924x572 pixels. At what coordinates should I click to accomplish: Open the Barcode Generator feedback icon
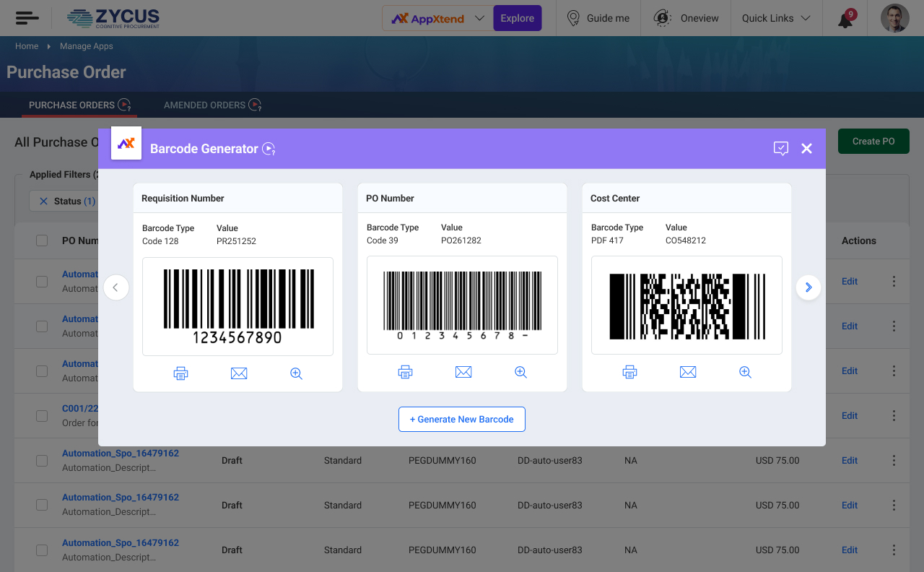click(x=780, y=149)
